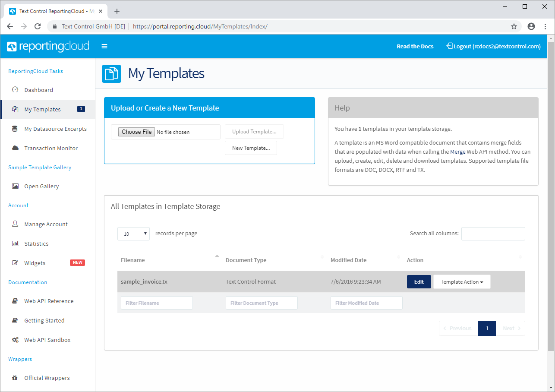Sort by Modified Date column header

[365, 260]
